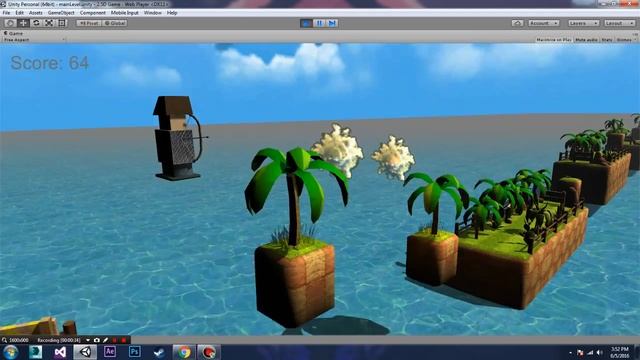Open the Component menu

(93, 13)
